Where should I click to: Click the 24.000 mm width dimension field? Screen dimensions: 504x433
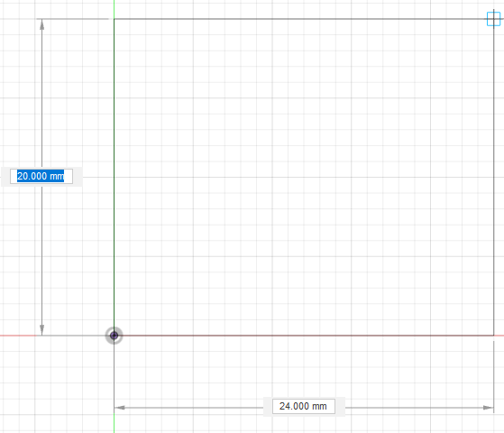coord(304,406)
